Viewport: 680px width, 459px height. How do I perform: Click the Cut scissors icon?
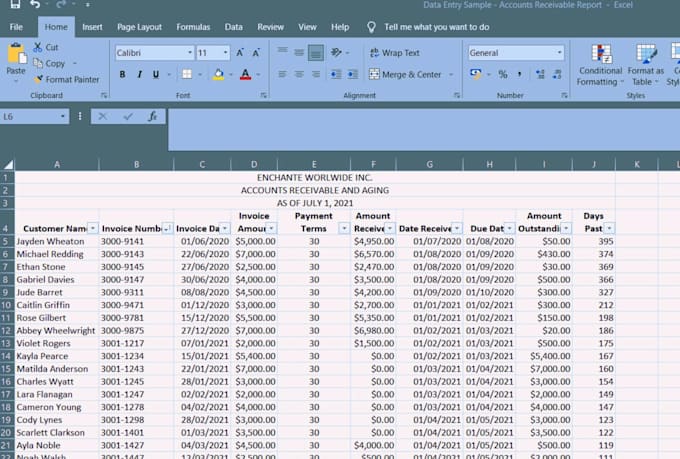tap(38, 47)
